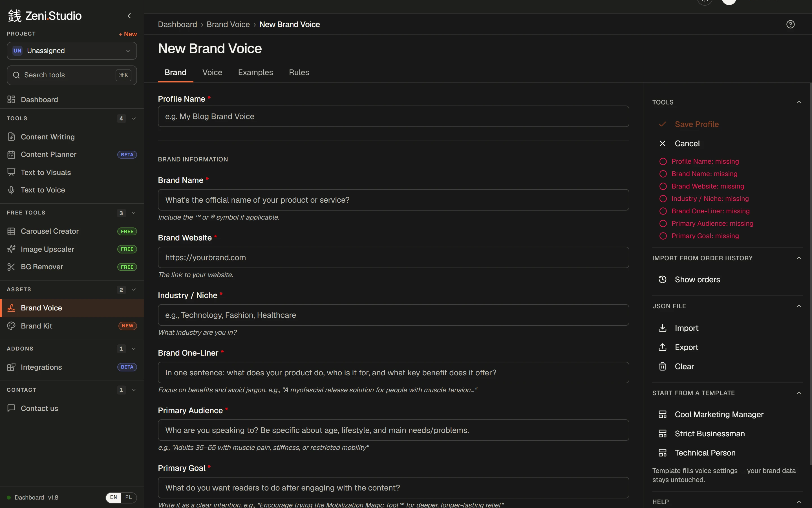Image resolution: width=812 pixels, height=508 pixels.
Task: Click the Primary Goal missing status circle
Action: (663, 236)
